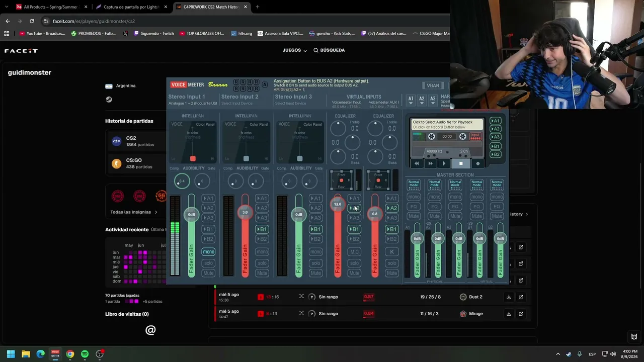Image resolution: width=644 pixels, height=362 pixels.
Task: Open the A2 hardware output dropdown
Action: tap(422, 100)
